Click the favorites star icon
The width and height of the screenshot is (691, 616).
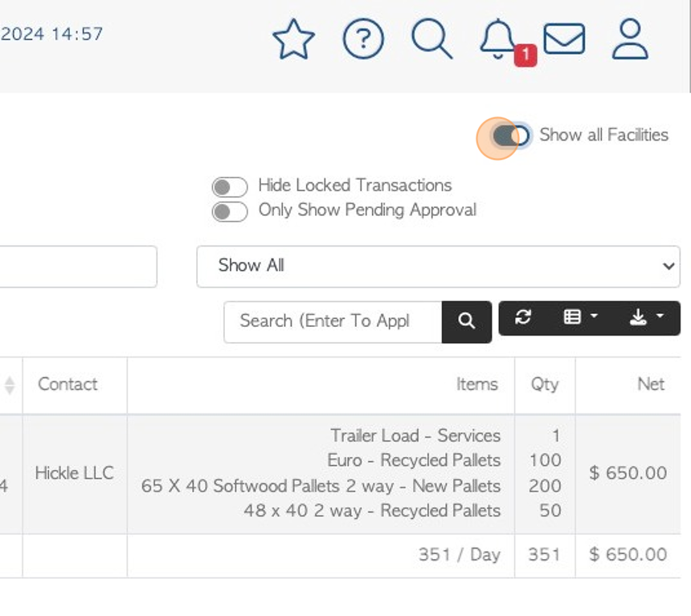click(x=293, y=39)
